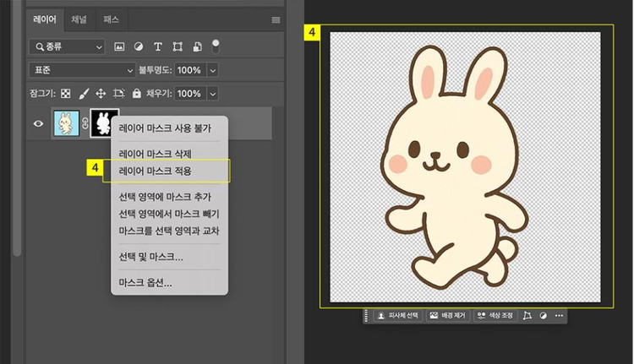The height and width of the screenshot is (364, 634).
Task: Open the layers panel hamburger menu
Action: coord(276,20)
